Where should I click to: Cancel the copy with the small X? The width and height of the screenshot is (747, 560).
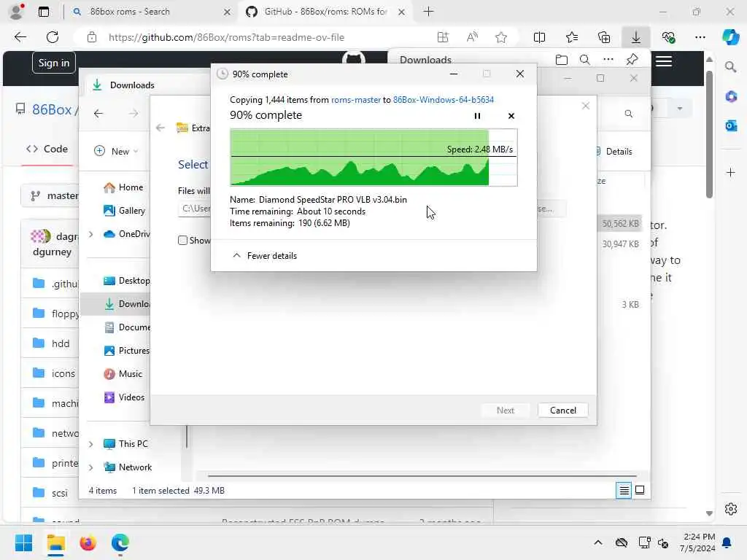pos(511,116)
